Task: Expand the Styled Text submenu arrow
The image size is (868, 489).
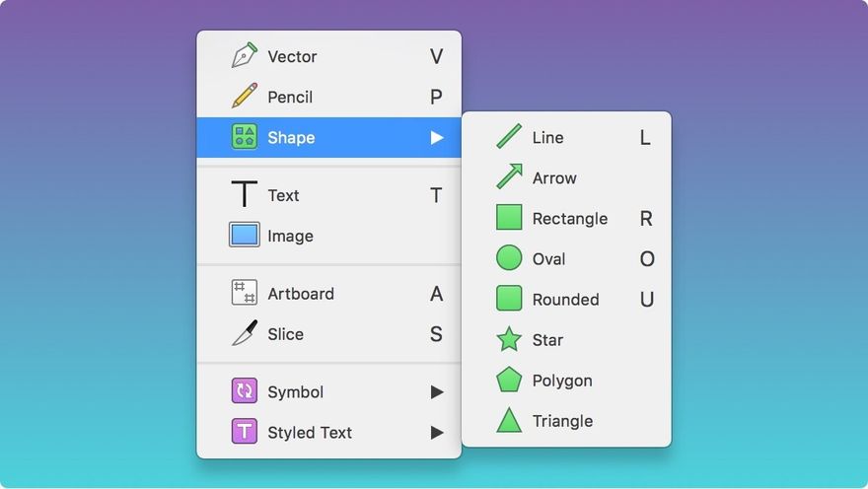Action: click(437, 432)
